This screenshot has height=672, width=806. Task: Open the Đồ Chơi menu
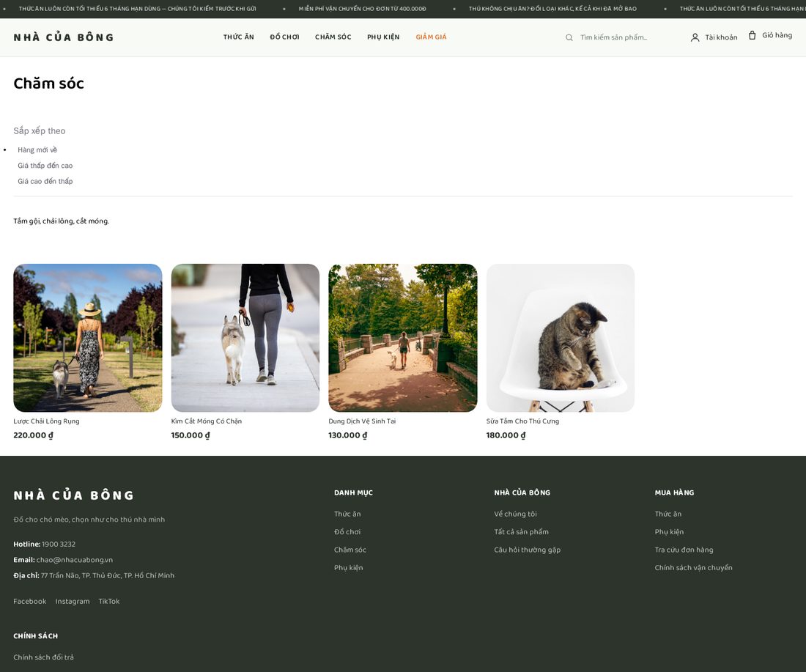point(284,37)
